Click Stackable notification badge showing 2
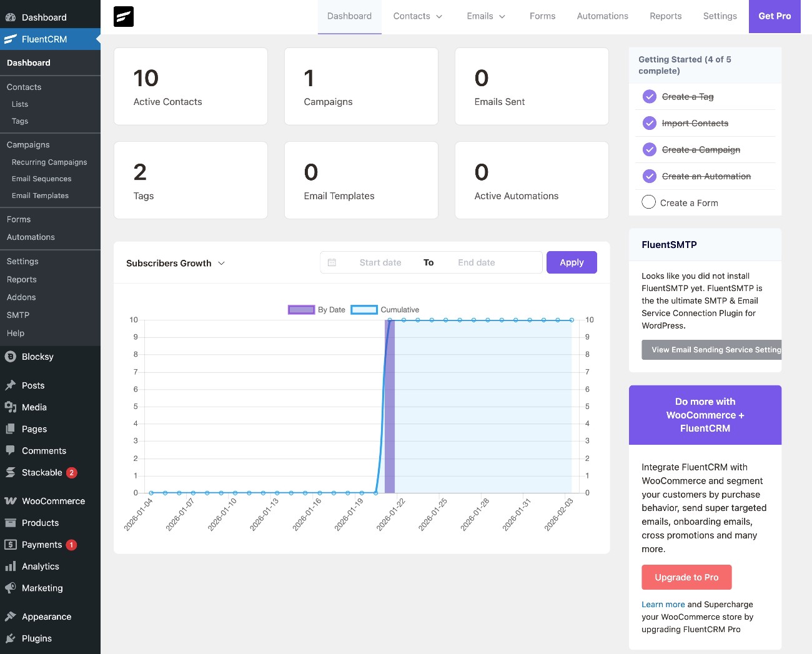 pos(72,473)
